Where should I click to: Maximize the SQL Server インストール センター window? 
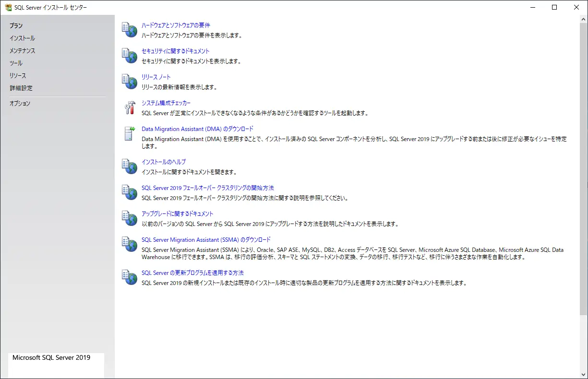click(x=554, y=7)
